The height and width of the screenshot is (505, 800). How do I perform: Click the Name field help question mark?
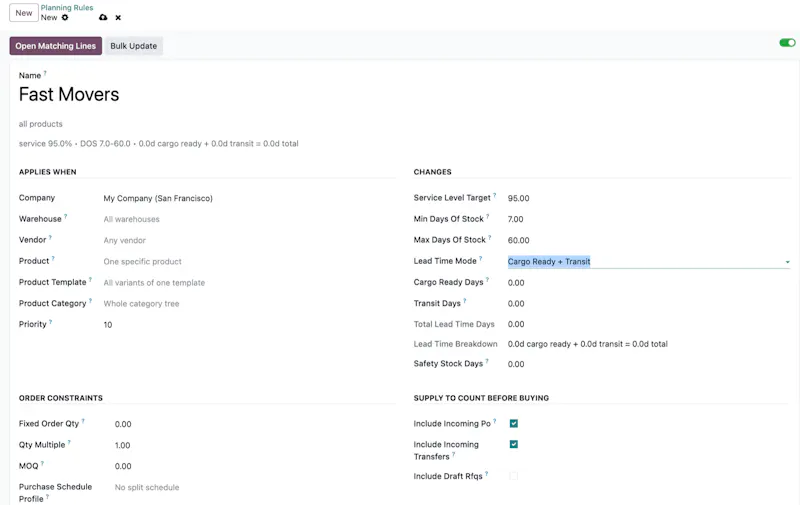pos(45,73)
